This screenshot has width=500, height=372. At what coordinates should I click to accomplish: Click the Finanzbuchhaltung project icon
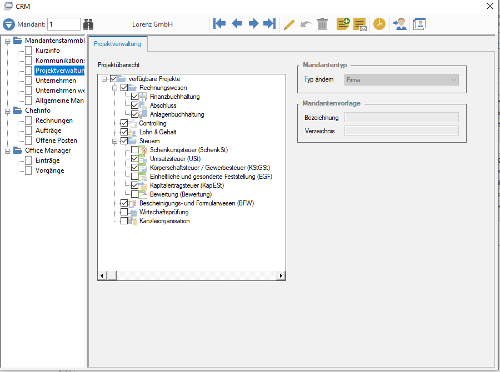pyautogui.click(x=143, y=97)
